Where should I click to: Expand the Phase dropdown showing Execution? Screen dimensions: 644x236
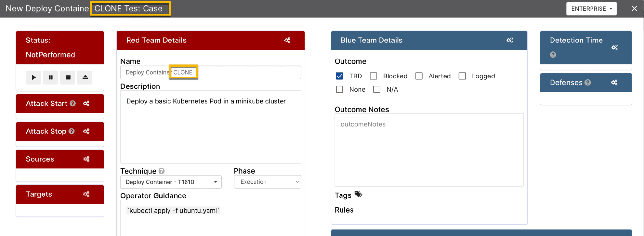pos(267,182)
